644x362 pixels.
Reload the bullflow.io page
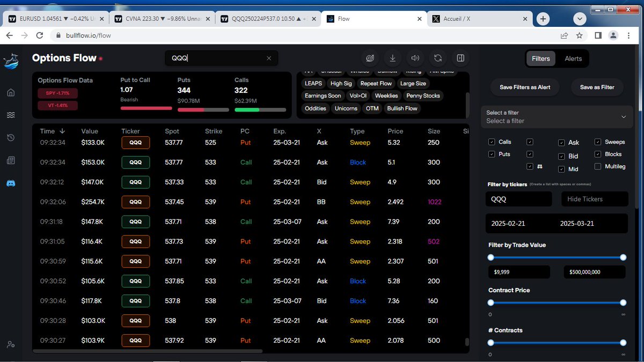(39, 35)
